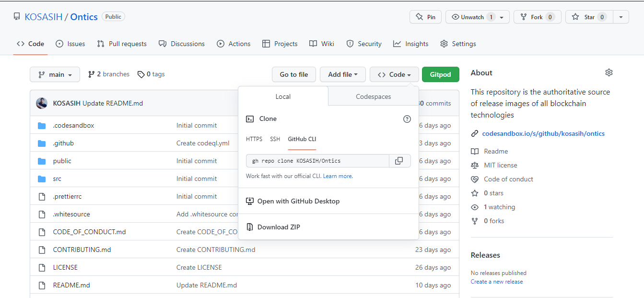Expand the Add file dropdown

(x=343, y=74)
